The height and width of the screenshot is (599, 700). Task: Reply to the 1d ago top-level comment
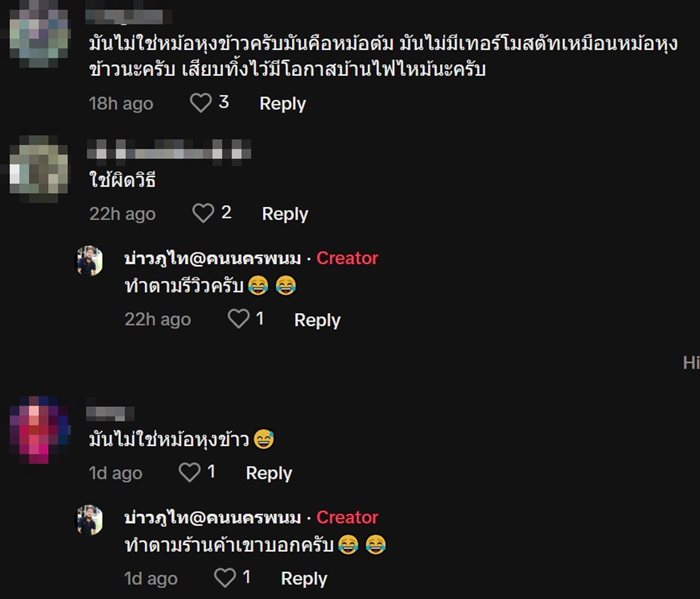coord(269,473)
